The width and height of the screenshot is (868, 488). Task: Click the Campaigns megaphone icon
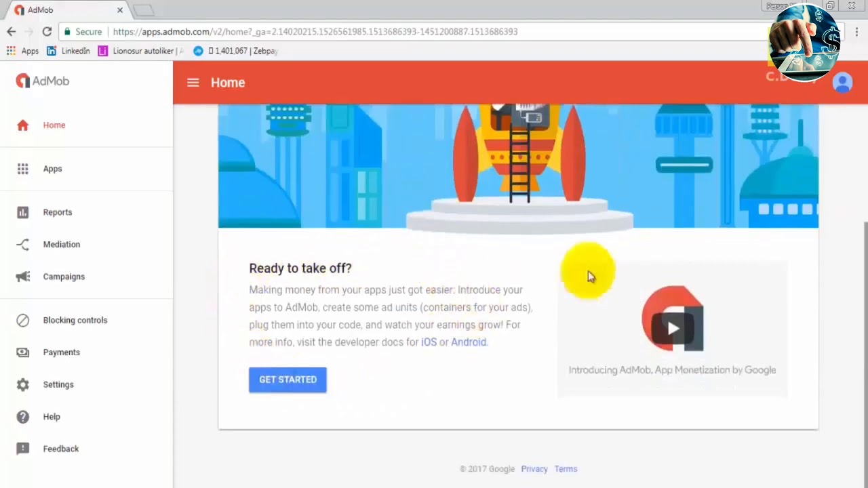[23, 277]
